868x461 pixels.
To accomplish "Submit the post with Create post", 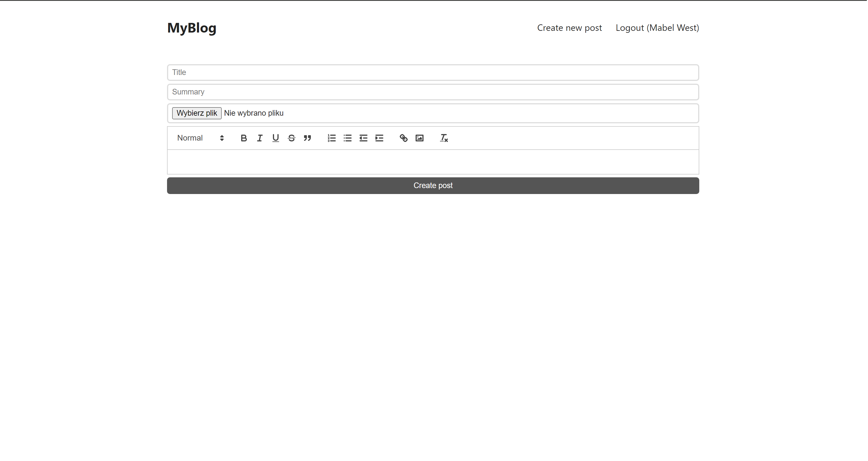I will (433, 185).
